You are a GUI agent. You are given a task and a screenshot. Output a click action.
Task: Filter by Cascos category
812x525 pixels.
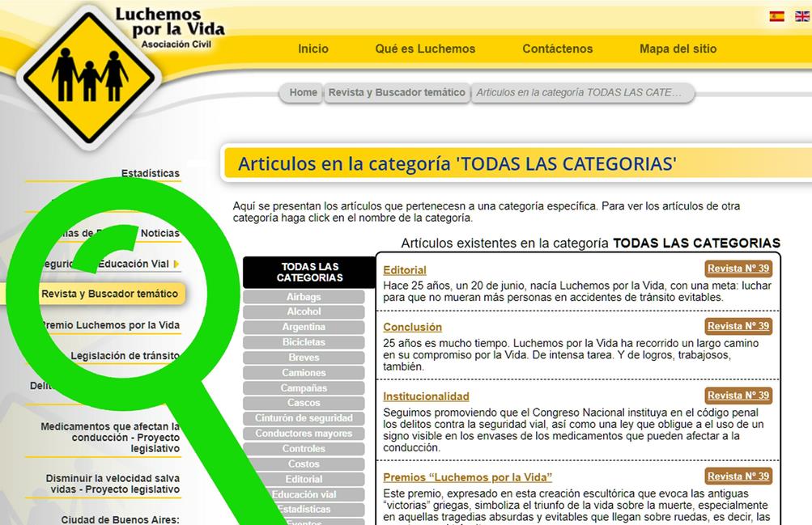point(304,403)
